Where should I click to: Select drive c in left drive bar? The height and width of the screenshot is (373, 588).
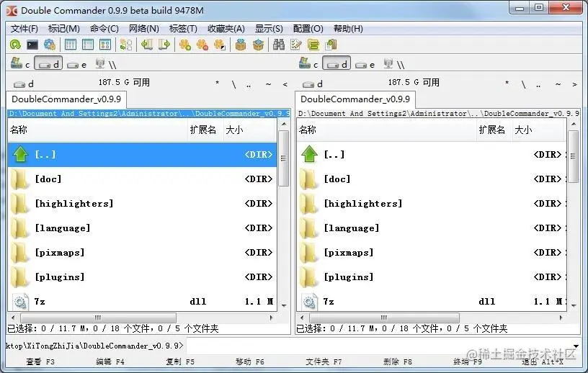click(20, 63)
